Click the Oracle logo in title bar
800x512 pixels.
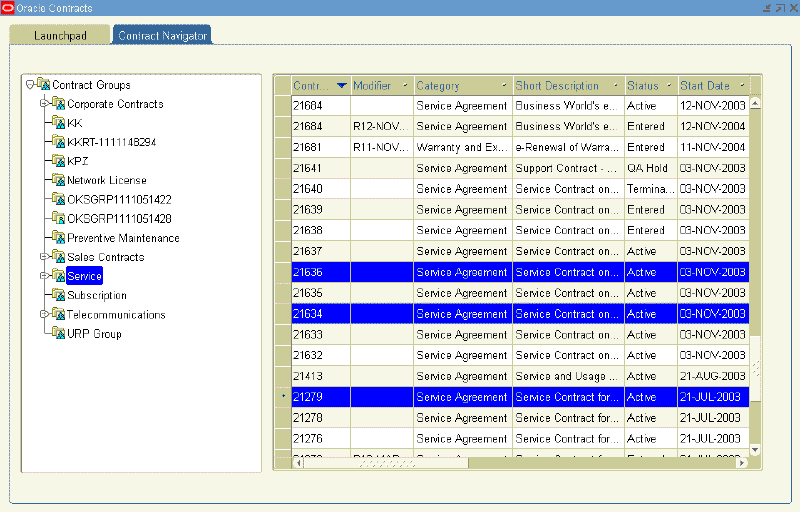pos(8,8)
